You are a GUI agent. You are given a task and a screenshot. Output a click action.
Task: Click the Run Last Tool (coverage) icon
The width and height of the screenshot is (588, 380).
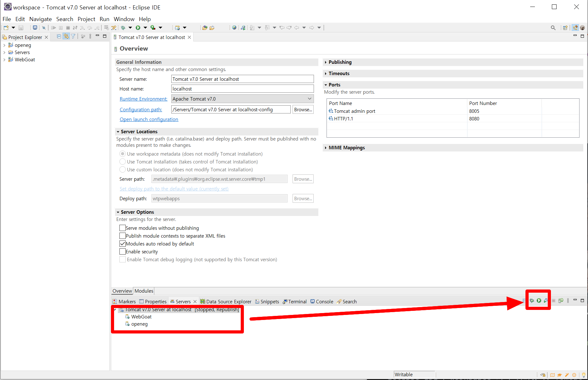coord(153,28)
